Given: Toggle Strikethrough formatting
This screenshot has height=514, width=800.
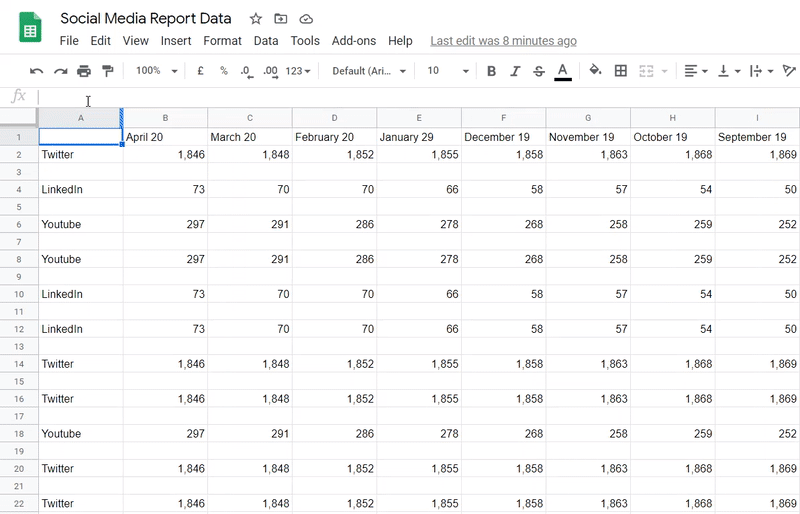Looking at the screenshot, I should click(x=539, y=71).
